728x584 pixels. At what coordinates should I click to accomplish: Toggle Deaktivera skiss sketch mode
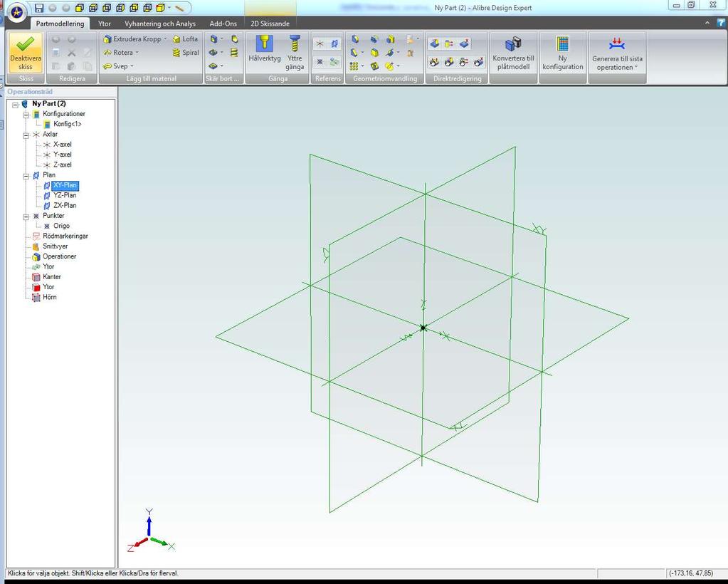pyautogui.click(x=26, y=53)
